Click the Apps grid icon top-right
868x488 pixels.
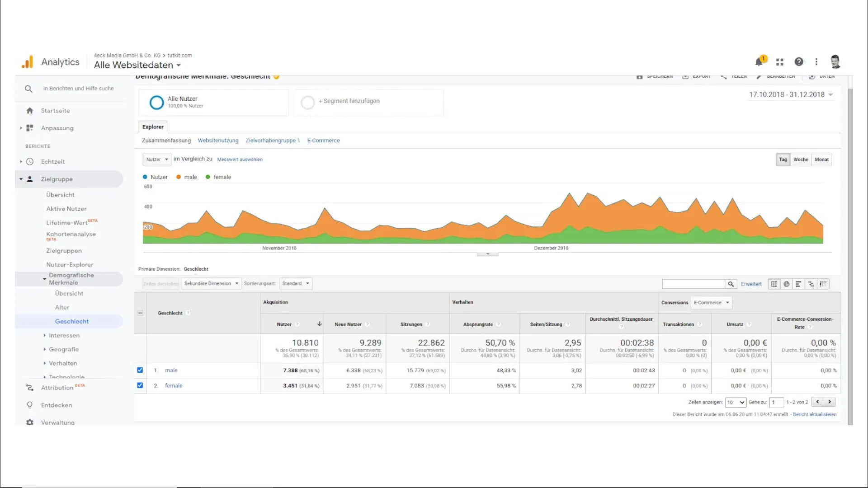[780, 61]
